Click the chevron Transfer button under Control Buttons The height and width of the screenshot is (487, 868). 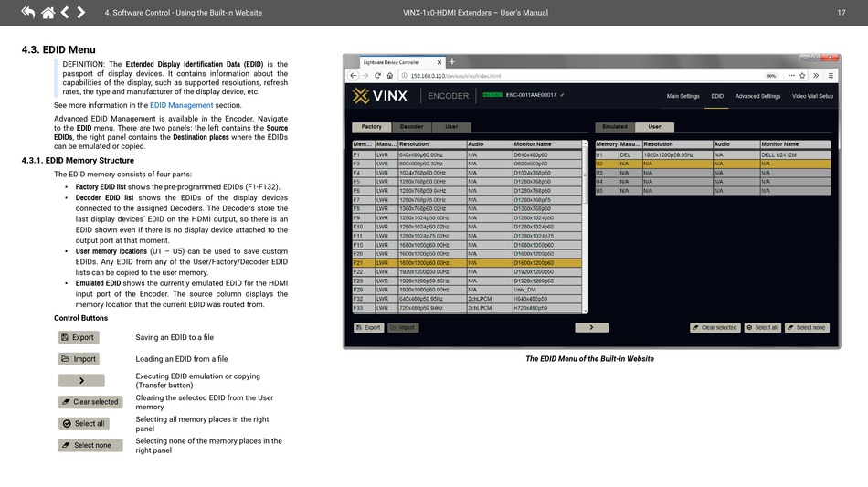pyautogui.click(x=81, y=381)
